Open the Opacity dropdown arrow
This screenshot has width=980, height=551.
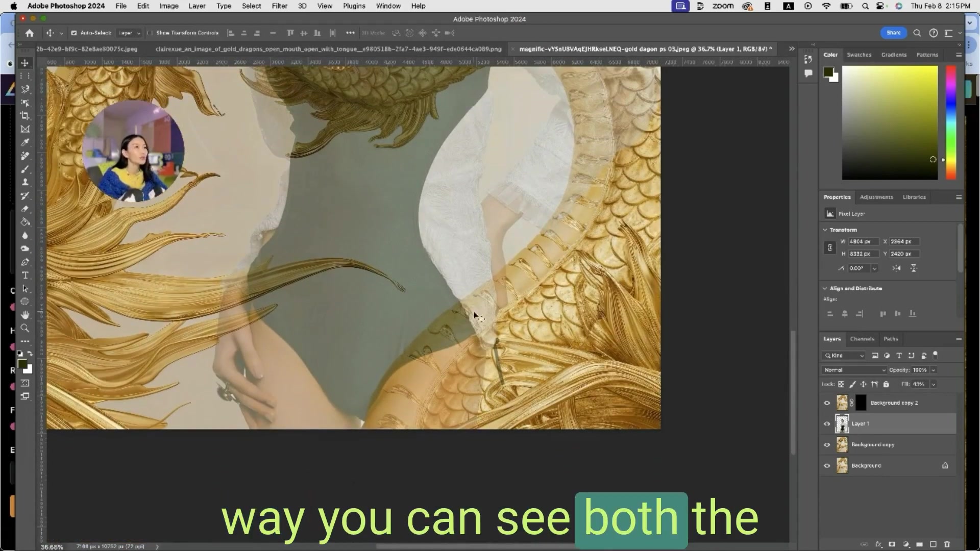(934, 370)
